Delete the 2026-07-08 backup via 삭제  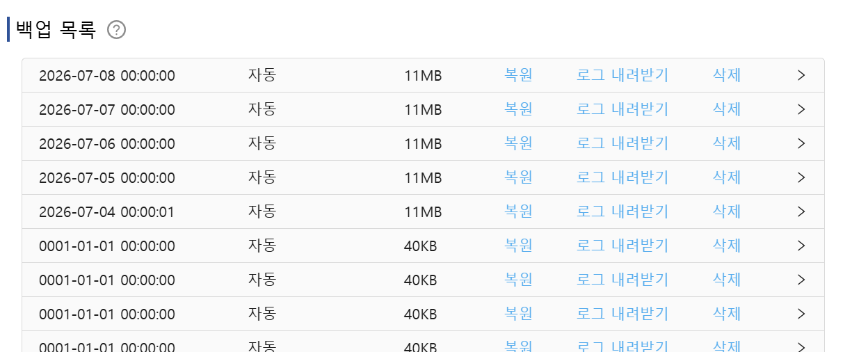(x=727, y=75)
